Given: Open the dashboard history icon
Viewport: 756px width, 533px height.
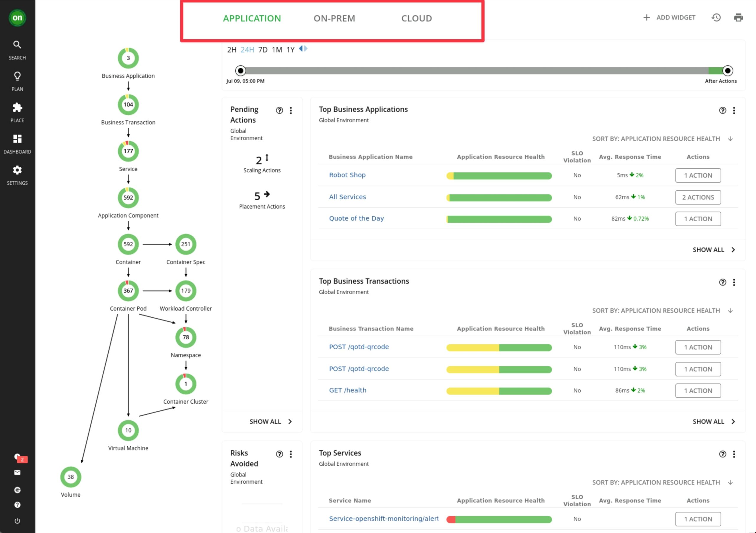Looking at the screenshot, I should 716,17.
